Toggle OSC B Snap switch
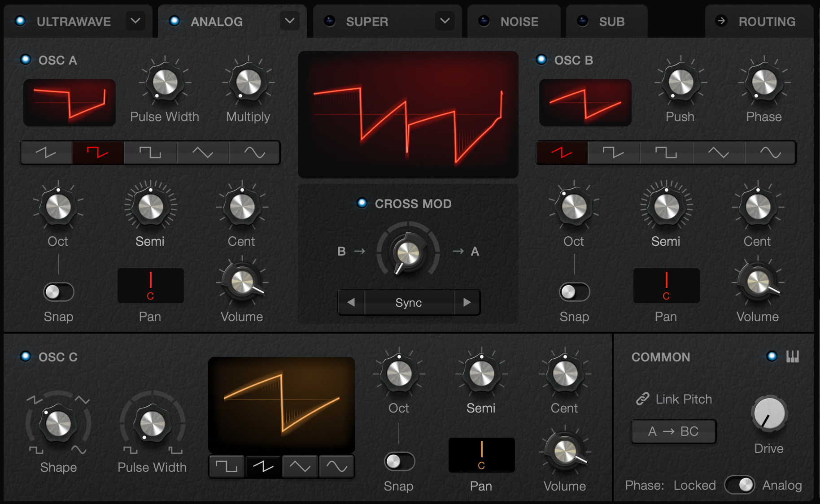Screen dimensions: 820x504 (575, 292)
